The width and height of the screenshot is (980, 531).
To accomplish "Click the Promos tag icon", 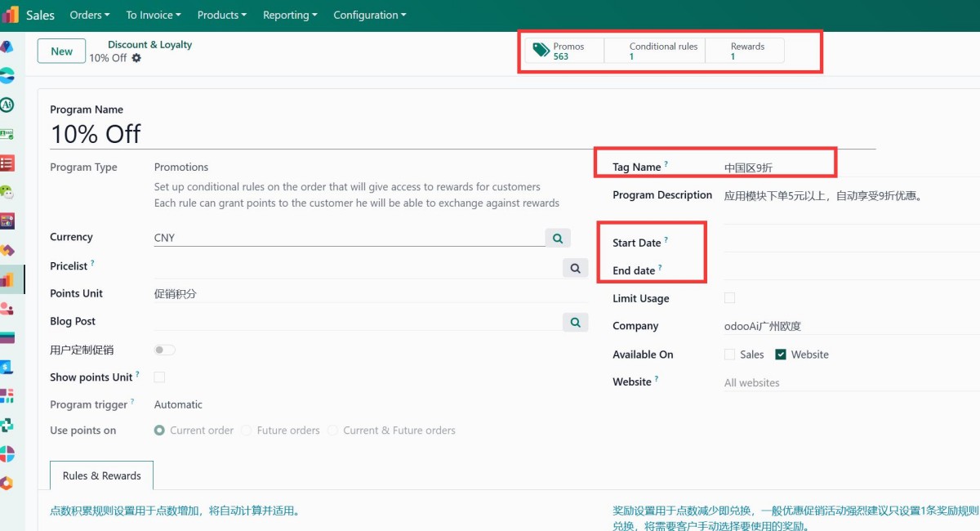I will tap(541, 51).
